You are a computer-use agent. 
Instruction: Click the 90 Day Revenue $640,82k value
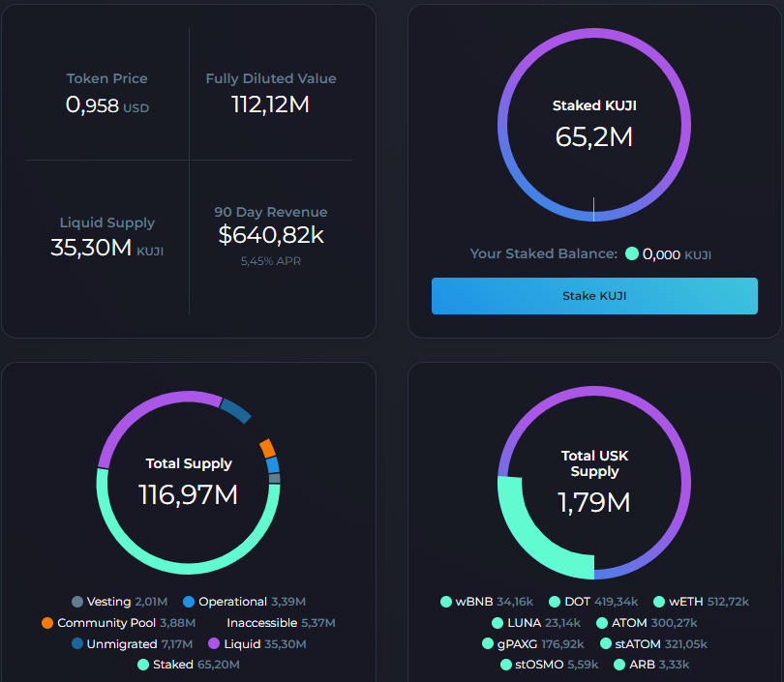(x=271, y=235)
